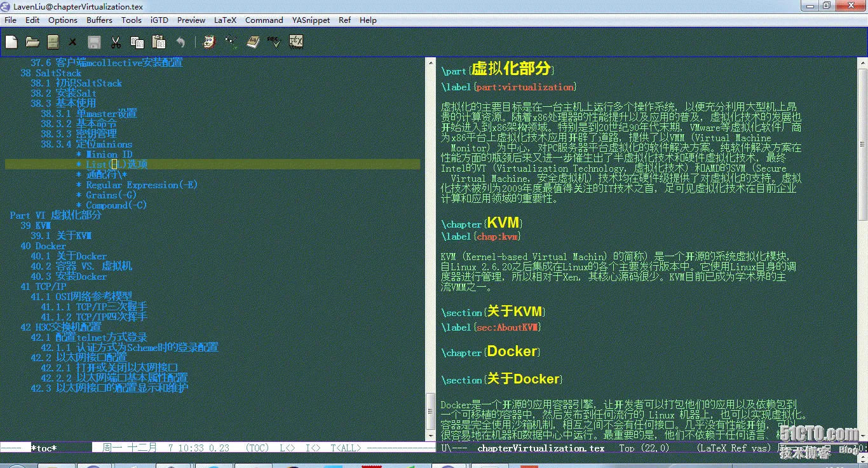This screenshot has height=468, width=868.
Task: Open the Options menu
Action: pyautogui.click(x=63, y=20)
